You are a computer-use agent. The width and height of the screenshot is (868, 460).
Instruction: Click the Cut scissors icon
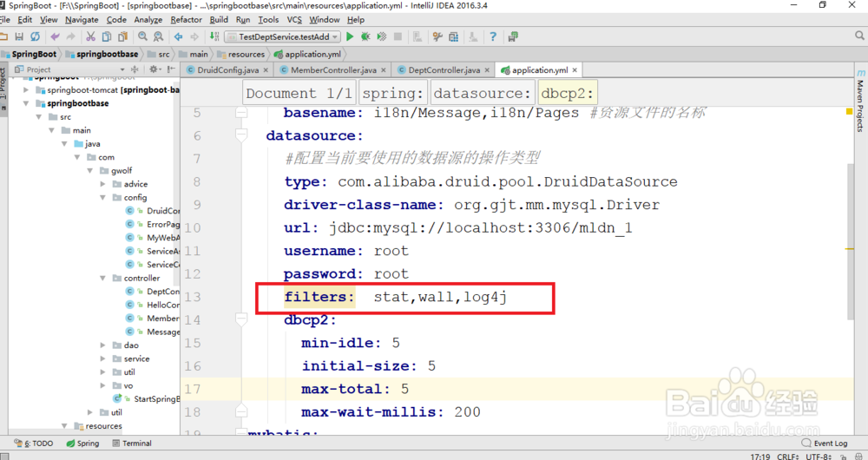[91, 36]
